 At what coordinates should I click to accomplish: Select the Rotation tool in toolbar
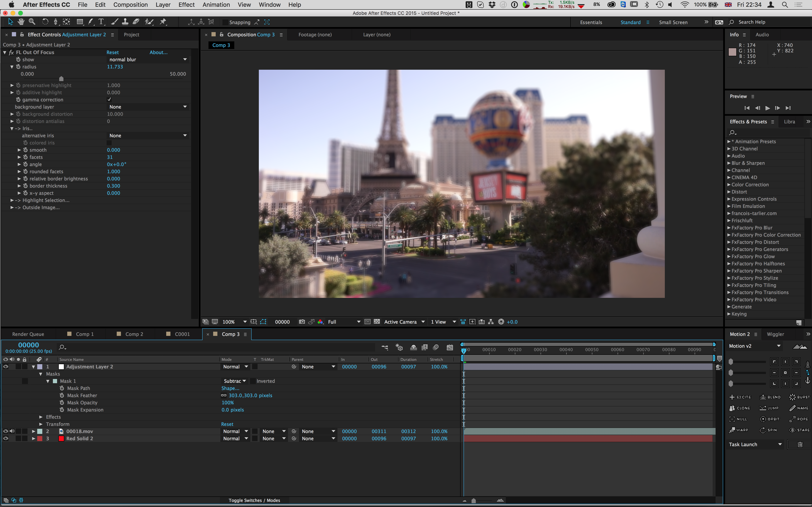tap(45, 22)
